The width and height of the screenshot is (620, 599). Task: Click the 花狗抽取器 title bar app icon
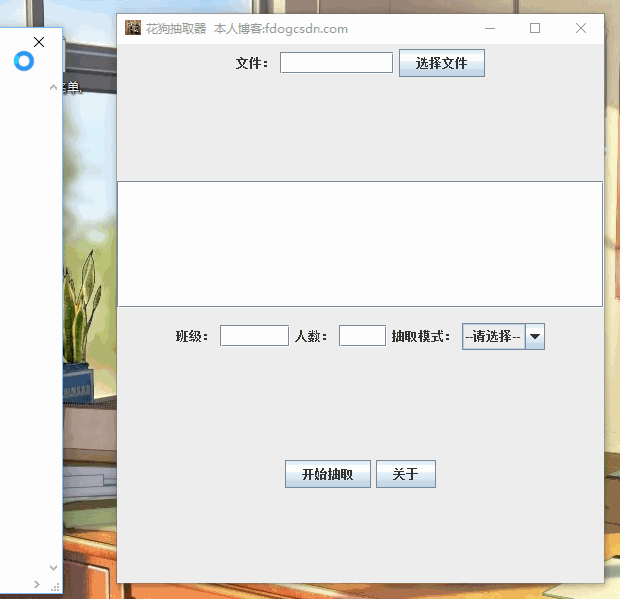(133, 28)
